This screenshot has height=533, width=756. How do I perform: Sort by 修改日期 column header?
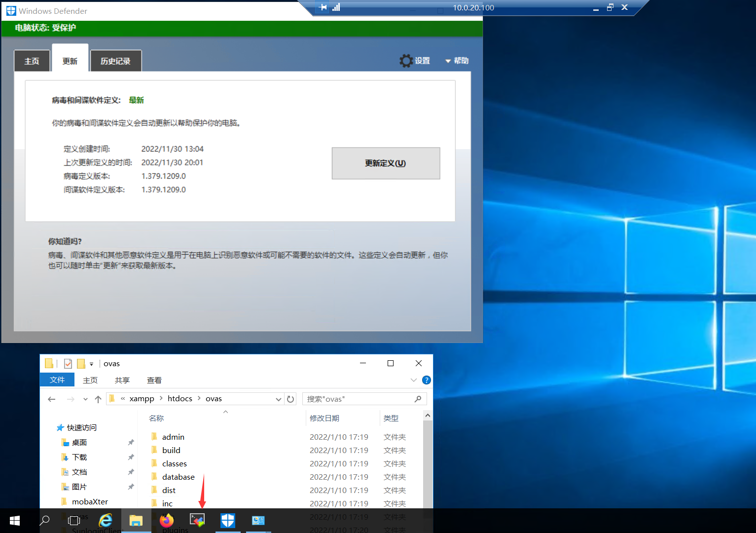pyautogui.click(x=324, y=418)
